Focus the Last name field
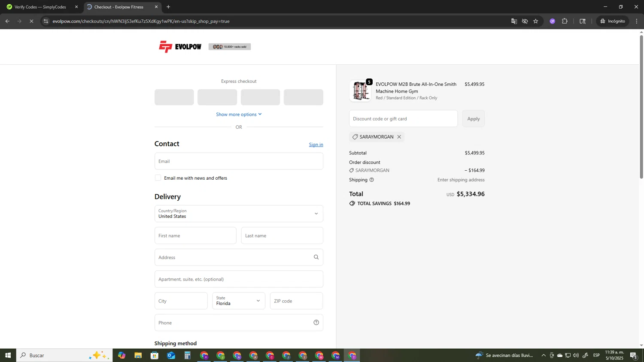 pos(282,235)
